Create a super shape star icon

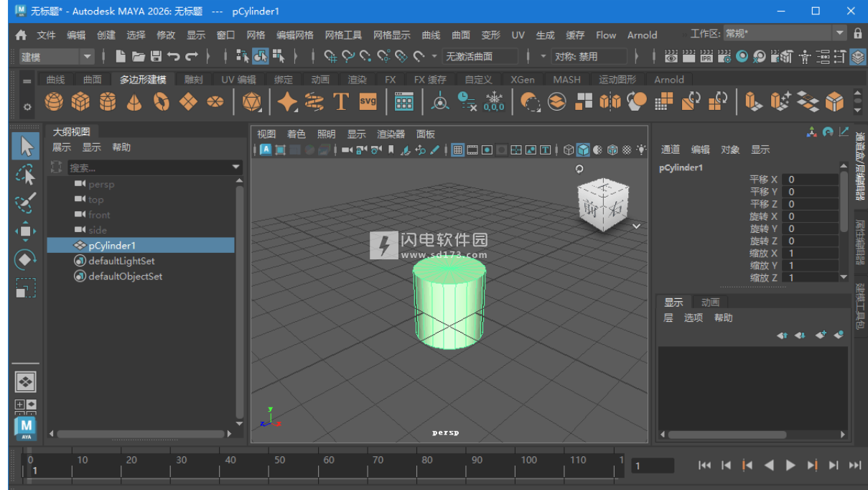[x=287, y=103]
